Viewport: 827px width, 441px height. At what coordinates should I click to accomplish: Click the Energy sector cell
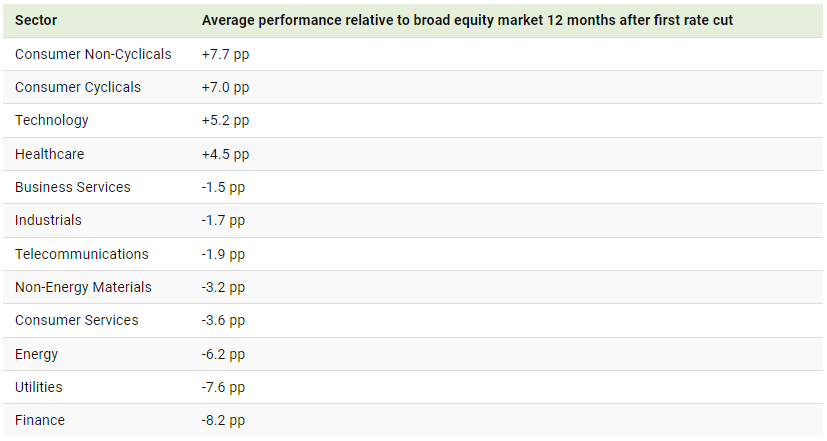tap(36, 354)
